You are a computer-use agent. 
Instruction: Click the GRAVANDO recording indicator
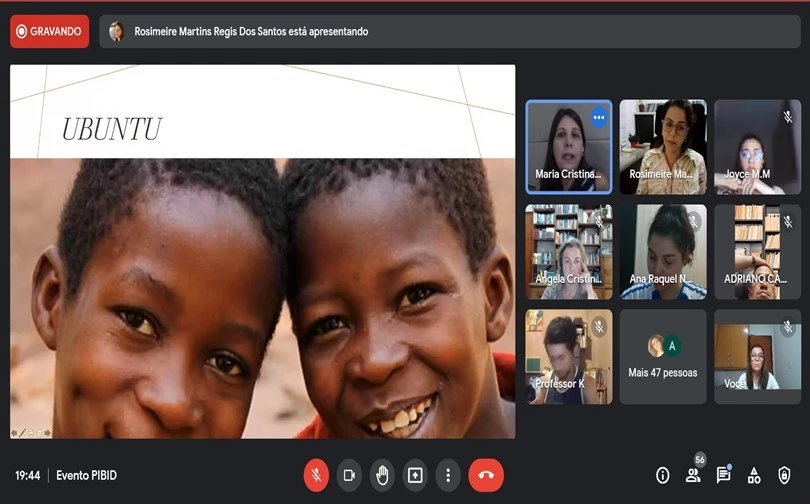49,32
